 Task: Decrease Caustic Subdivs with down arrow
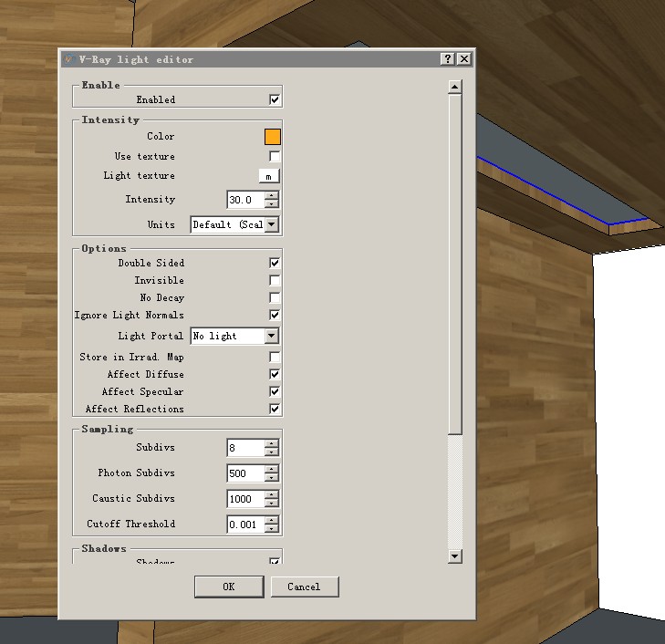click(x=272, y=504)
